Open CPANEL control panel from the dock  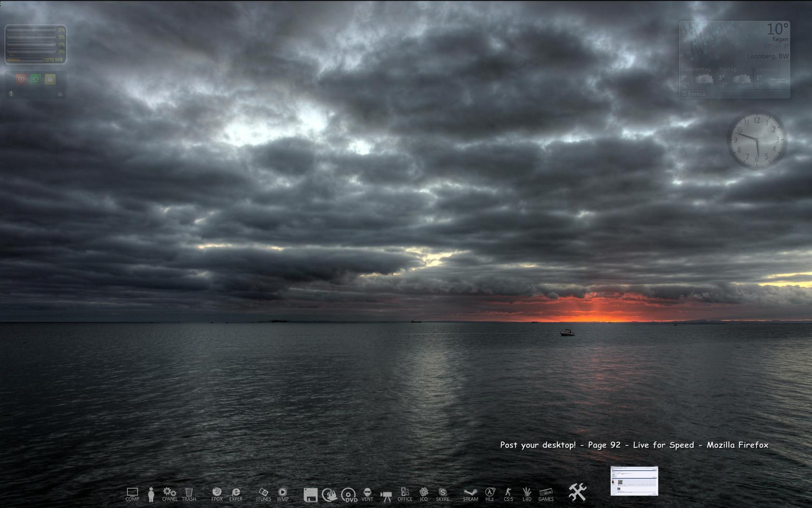(x=170, y=494)
